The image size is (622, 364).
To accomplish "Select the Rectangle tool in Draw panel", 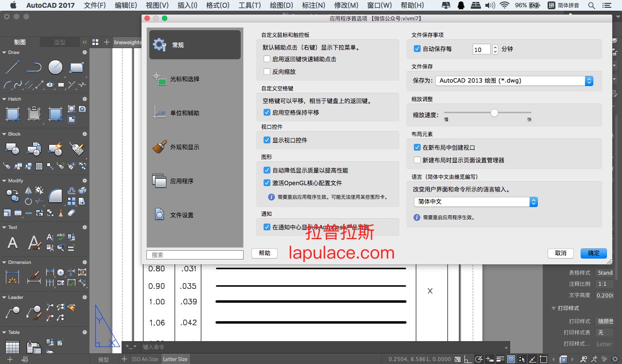I will tap(77, 67).
